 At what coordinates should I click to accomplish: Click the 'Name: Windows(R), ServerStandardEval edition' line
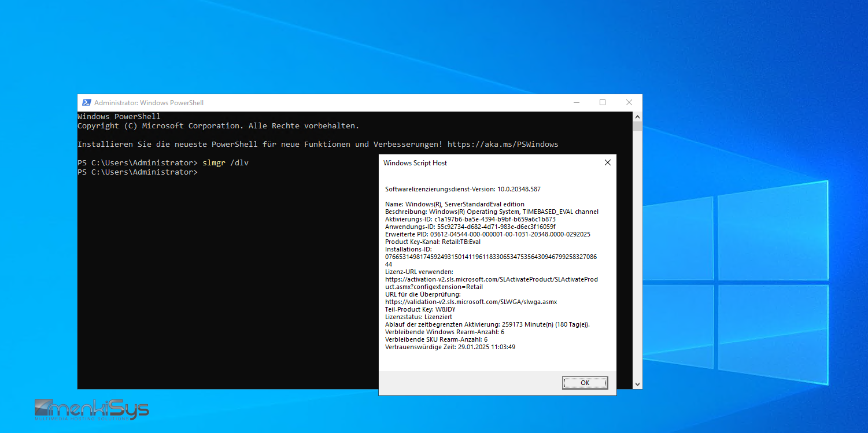[x=455, y=204]
